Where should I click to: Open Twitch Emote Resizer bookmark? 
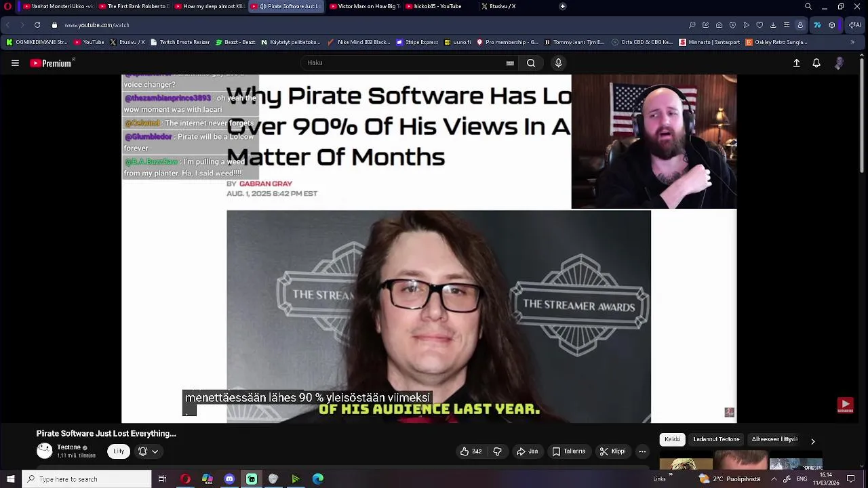pyautogui.click(x=180, y=42)
